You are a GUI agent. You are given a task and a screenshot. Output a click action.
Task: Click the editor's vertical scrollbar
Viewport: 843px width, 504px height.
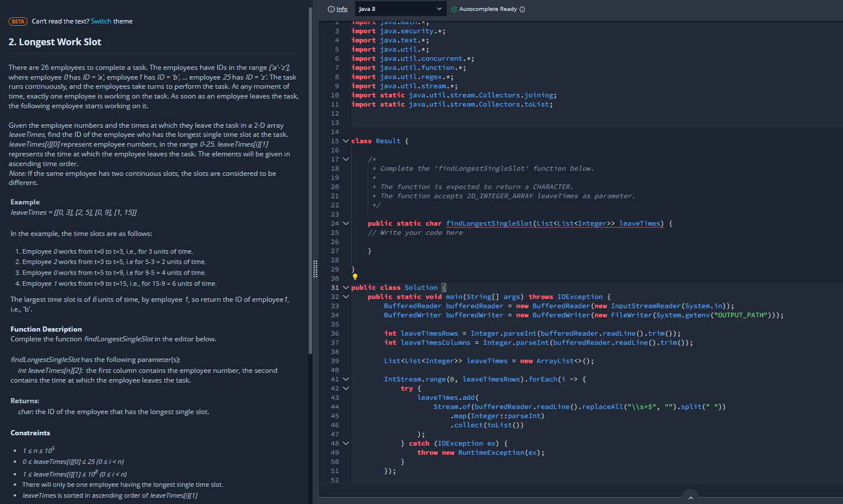[x=840, y=69]
